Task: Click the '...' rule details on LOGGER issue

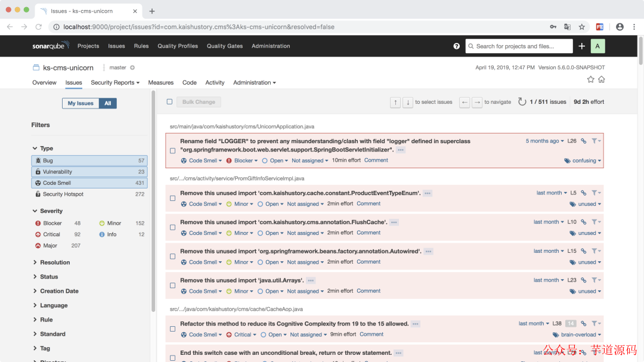Action: point(401,150)
